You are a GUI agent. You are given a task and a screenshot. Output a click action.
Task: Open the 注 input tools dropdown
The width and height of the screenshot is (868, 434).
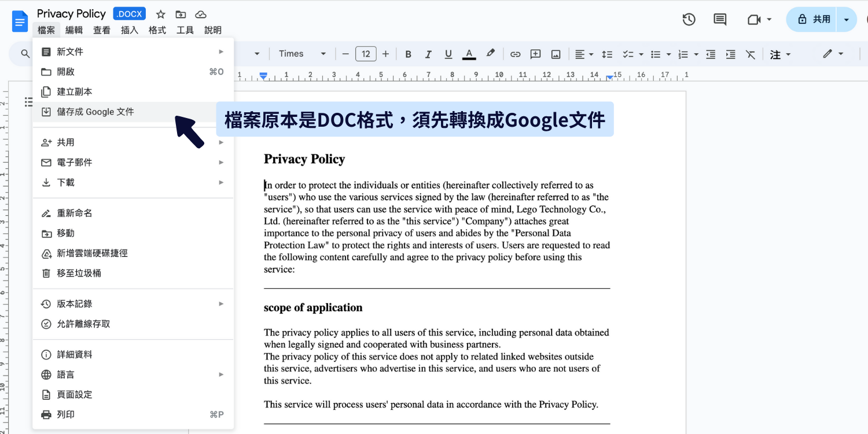(781, 54)
